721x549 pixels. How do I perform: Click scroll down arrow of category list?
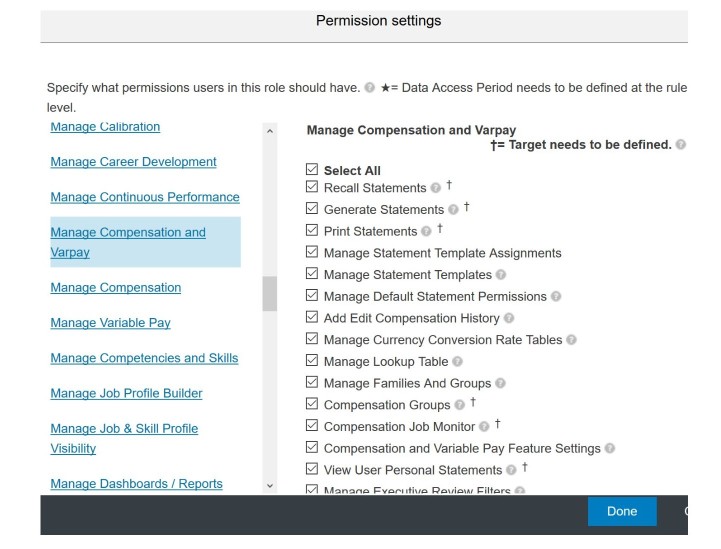pyautogui.click(x=270, y=486)
